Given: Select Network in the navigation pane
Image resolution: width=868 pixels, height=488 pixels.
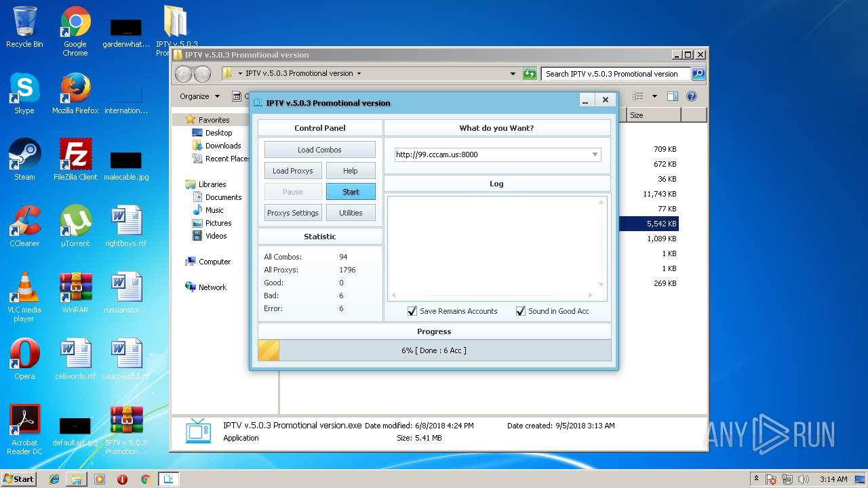Looking at the screenshot, I should 206,287.
